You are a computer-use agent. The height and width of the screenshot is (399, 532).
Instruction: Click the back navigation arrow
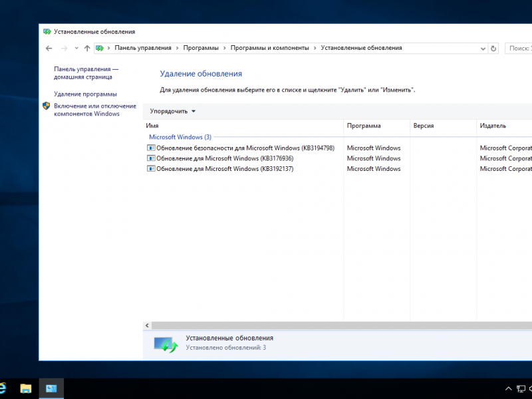coord(49,48)
